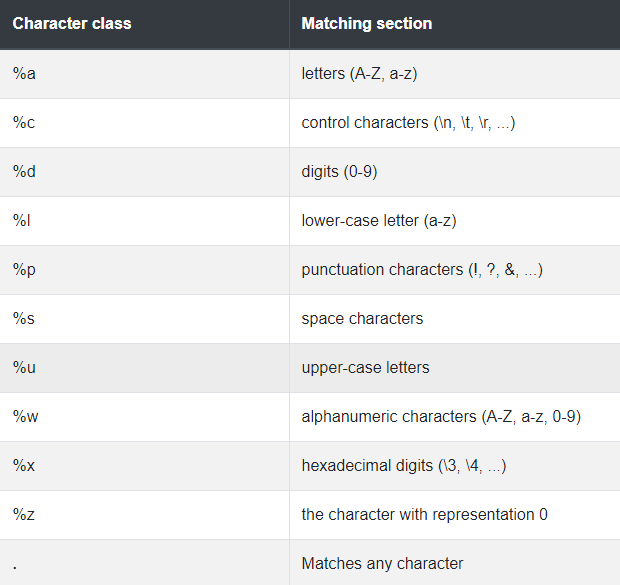Select the %z character class cell

click(x=23, y=514)
